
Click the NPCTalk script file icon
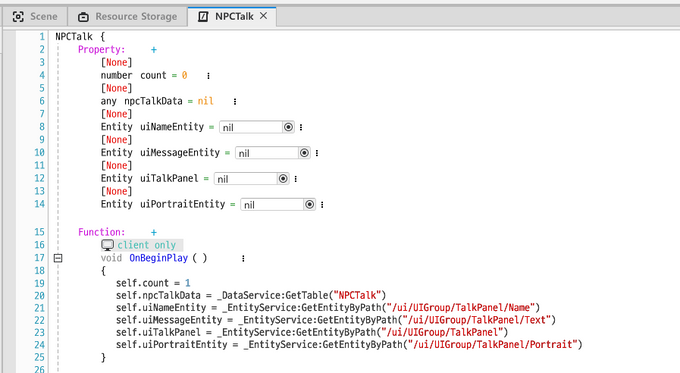tap(203, 16)
